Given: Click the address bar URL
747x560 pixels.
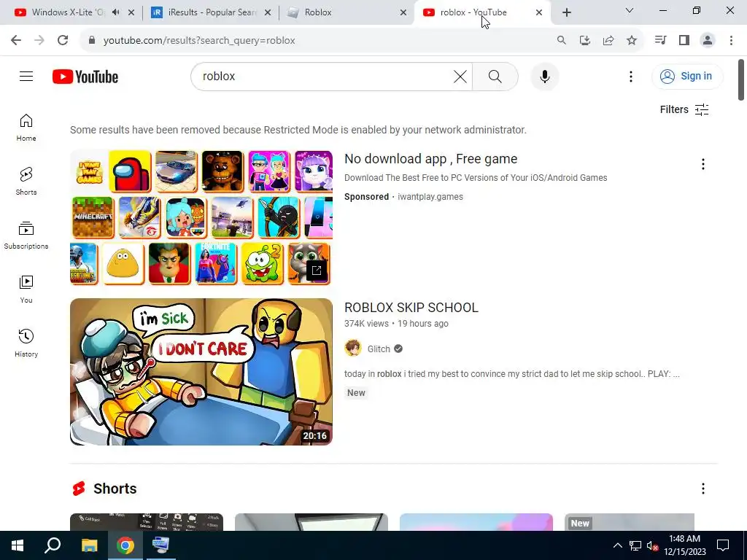Looking at the screenshot, I should coord(199,41).
